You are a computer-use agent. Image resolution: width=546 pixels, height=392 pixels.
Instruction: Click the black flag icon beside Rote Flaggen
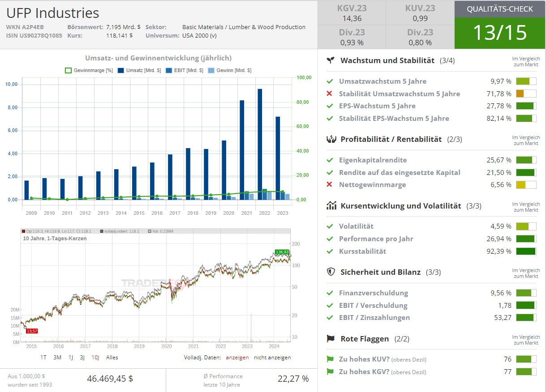pyautogui.click(x=331, y=339)
